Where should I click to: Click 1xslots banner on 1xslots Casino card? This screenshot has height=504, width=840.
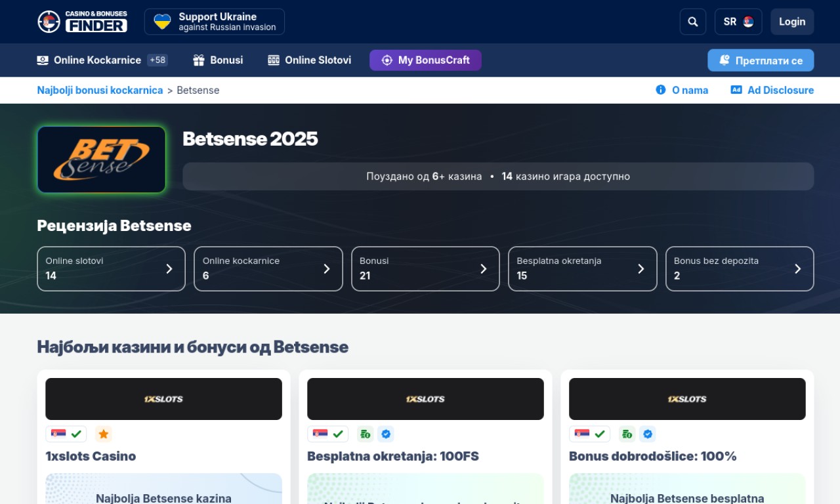(x=163, y=399)
